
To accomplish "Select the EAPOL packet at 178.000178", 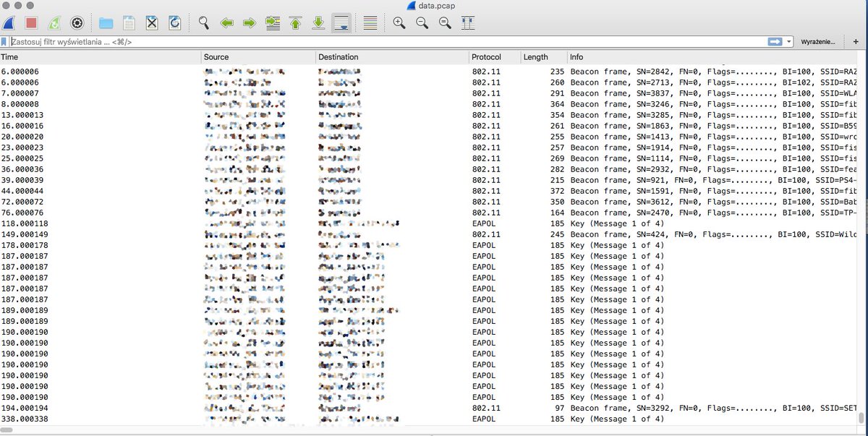I will click(x=430, y=245).
